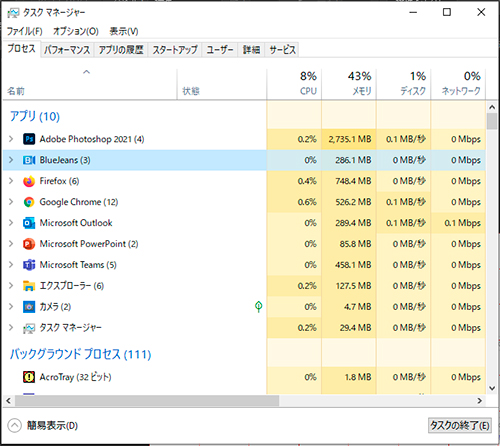Expand the Microsoft PowerPoint process group
The height and width of the screenshot is (446, 500).
pos(11,244)
